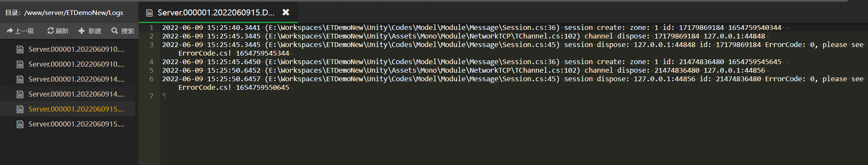Click the empty line number 7
Viewport: 868px width, 165px height.
coord(151,96)
